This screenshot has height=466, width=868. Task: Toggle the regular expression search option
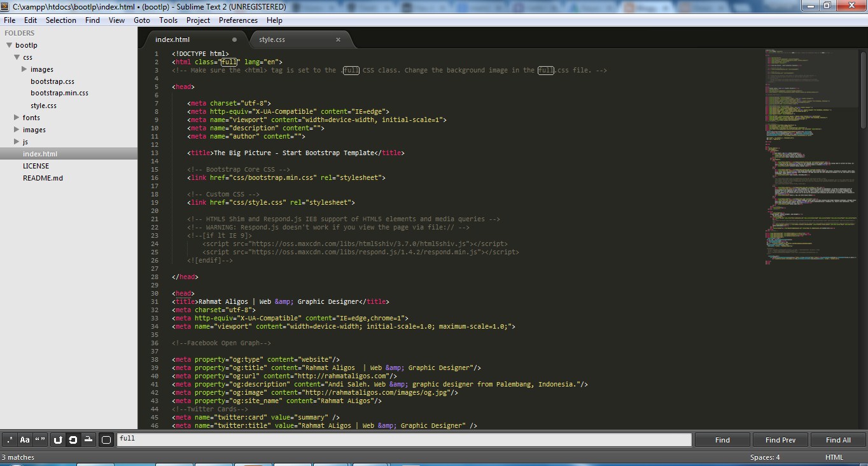click(10, 439)
